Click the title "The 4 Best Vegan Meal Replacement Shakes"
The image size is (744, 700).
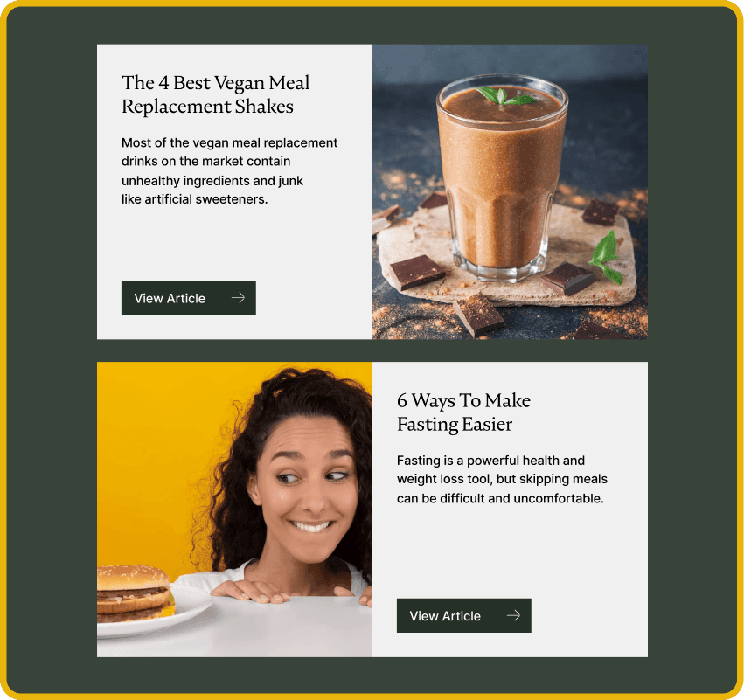pos(215,94)
